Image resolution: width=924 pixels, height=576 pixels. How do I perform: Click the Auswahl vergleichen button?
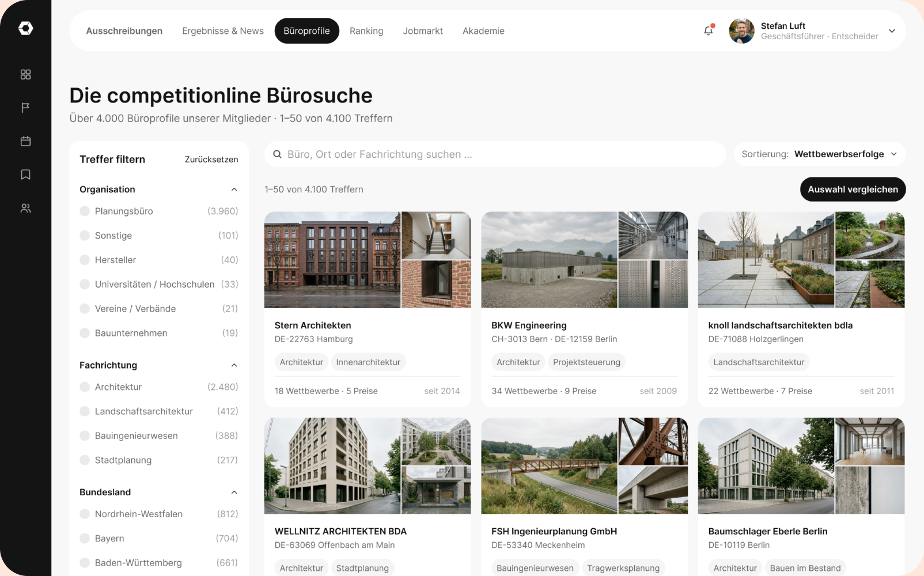(853, 190)
